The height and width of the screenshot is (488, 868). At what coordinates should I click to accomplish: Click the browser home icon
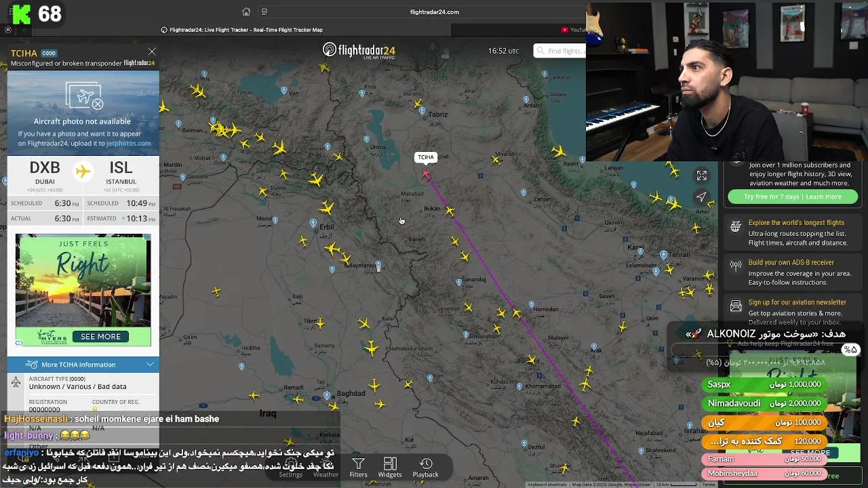pyautogui.click(x=246, y=12)
